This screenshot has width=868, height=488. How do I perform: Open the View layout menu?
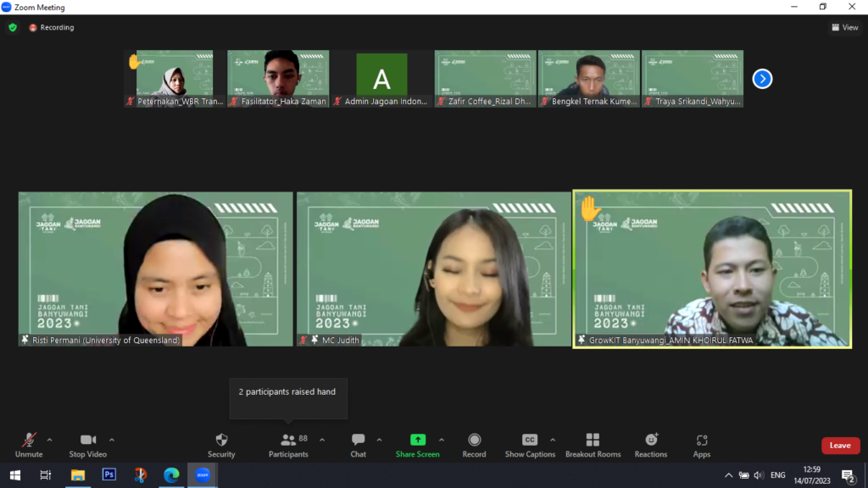pos(844,27)
